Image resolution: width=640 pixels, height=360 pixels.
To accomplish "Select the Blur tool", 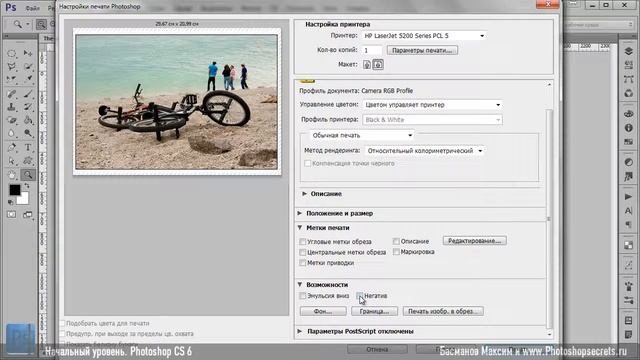I will coord(11,133).
